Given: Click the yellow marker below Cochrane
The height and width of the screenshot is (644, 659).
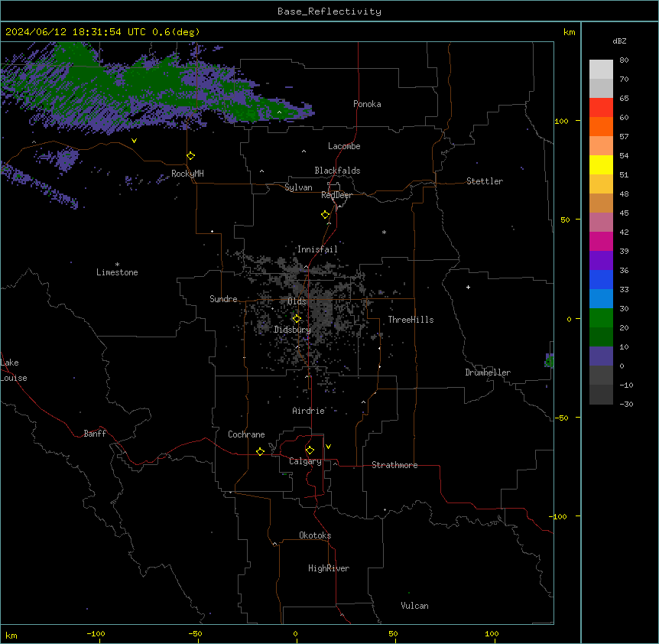Looking at the screenshot, I should coord(260,451).
